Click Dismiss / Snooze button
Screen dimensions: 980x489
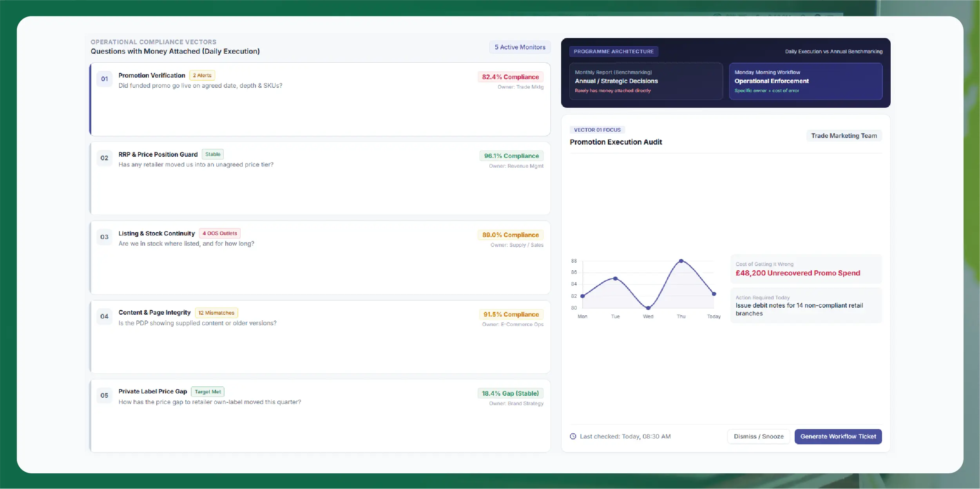759,436
